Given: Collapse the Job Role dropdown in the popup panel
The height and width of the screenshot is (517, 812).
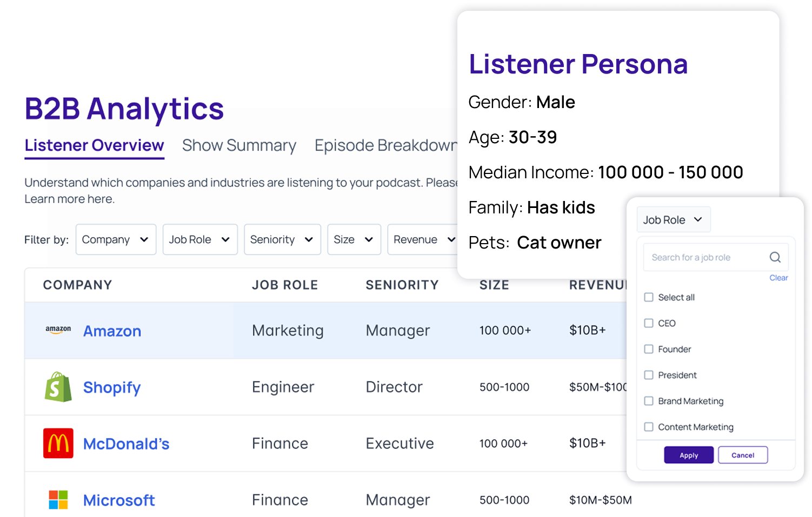Looking at the screenshot, I should pos(673,220).
